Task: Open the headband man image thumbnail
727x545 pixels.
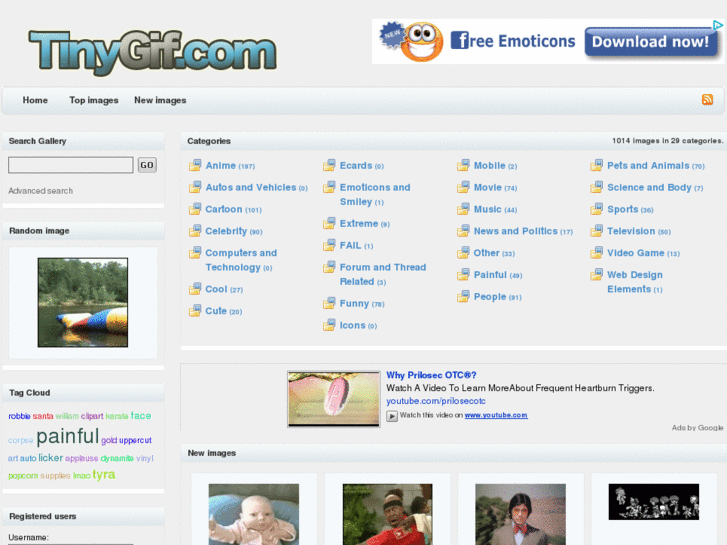Action: [387, 514]
